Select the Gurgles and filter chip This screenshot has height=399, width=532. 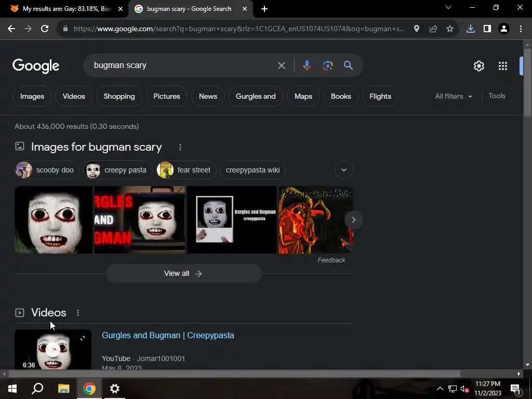pyautogui.click(x=256, y=96)
